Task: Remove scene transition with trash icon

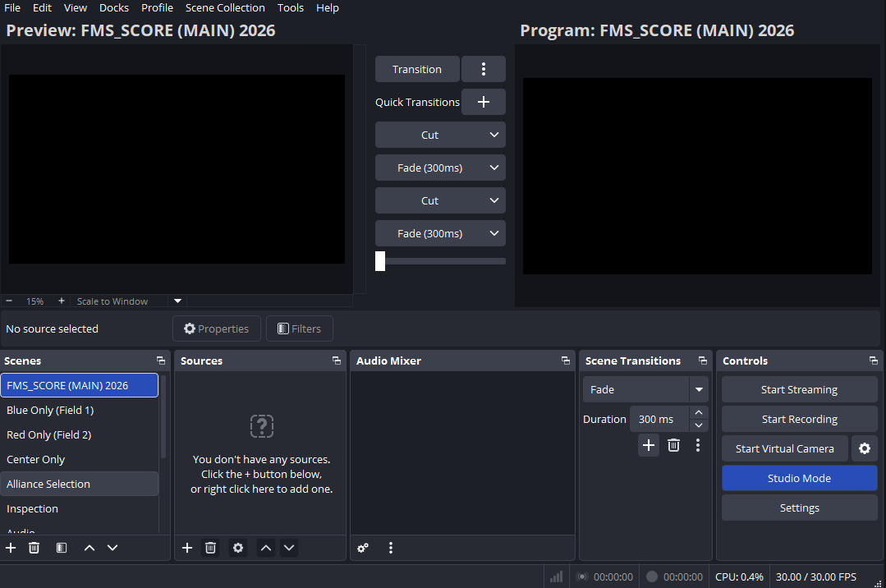Action: 673,445
